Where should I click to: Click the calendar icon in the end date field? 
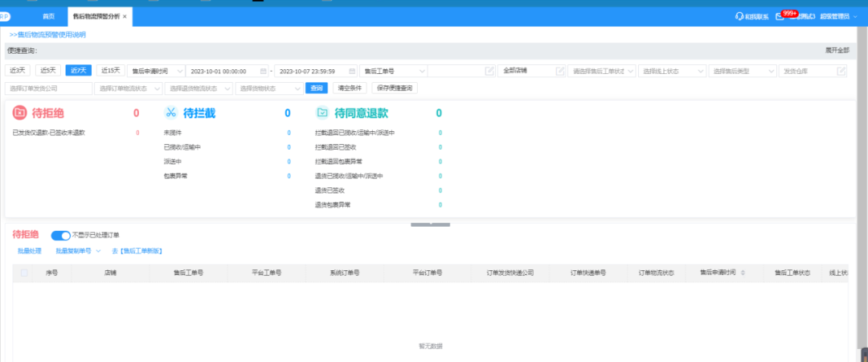coord(351,72)
